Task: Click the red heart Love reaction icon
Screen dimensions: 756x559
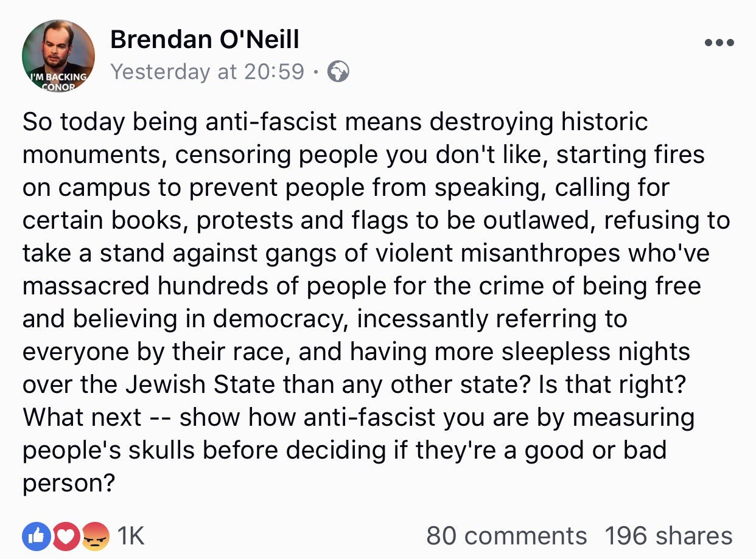Action: click(66, 536)
